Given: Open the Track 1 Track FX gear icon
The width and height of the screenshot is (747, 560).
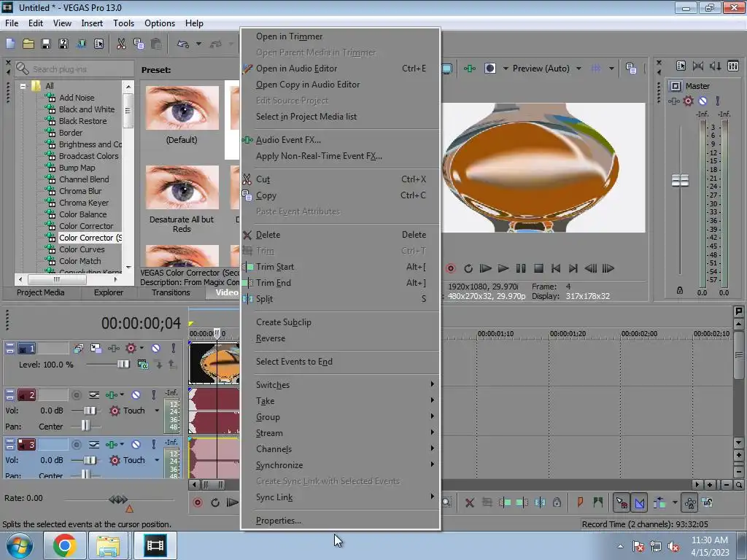Looking at the screenshot, I should click(x=131, y=349).
